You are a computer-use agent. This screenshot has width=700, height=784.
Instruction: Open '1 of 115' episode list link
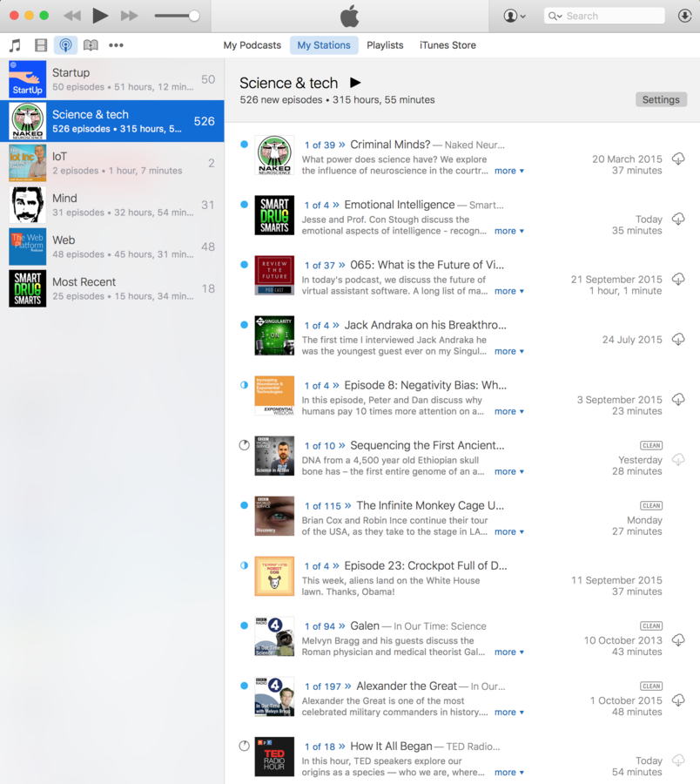327,506
